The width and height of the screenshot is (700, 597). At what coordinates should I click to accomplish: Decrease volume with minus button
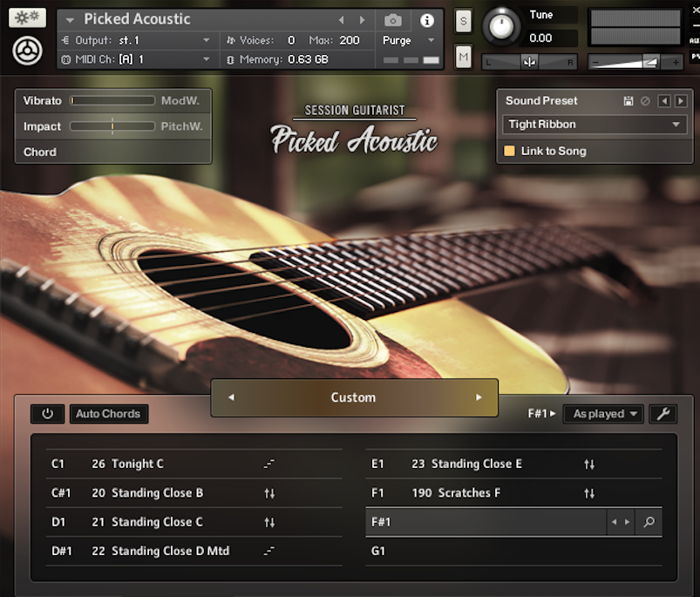coord(595,63)
